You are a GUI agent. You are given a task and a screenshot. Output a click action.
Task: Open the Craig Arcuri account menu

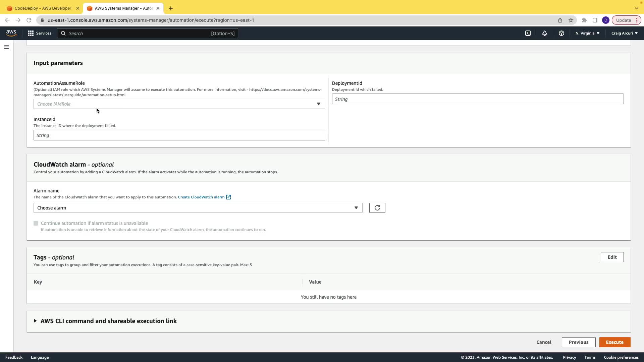[x=624, y=33]
